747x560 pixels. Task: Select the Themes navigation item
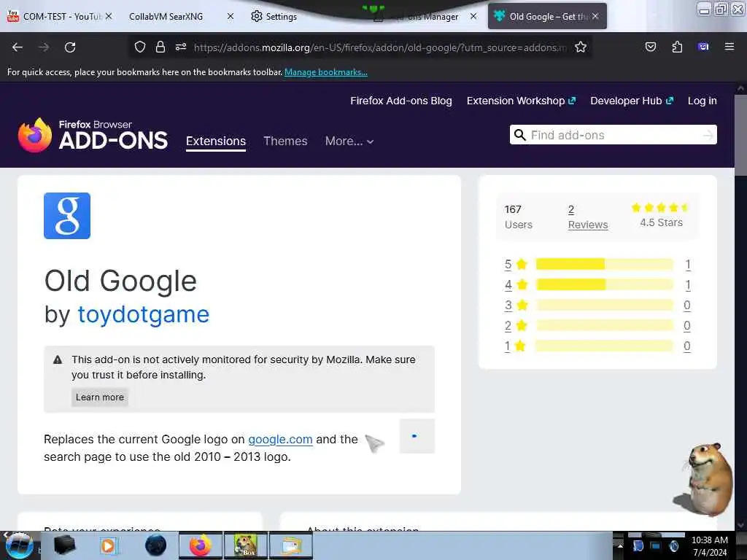point(285,141)
